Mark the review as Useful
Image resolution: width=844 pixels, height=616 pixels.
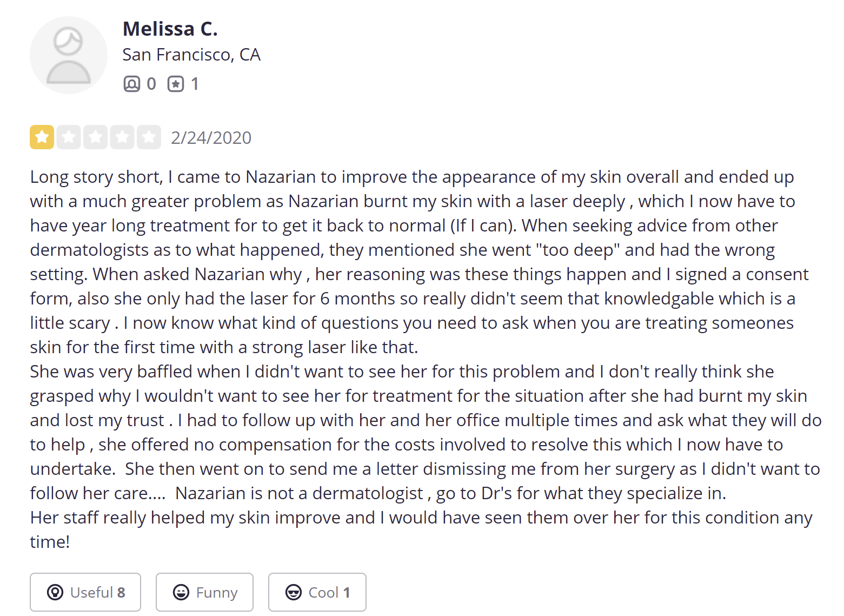point(85,592)
